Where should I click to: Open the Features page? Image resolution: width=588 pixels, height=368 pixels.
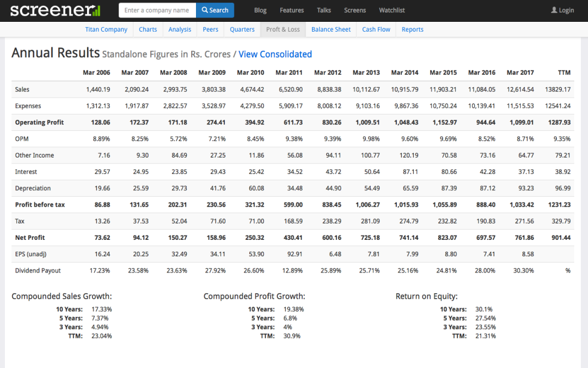click(292, 10)
